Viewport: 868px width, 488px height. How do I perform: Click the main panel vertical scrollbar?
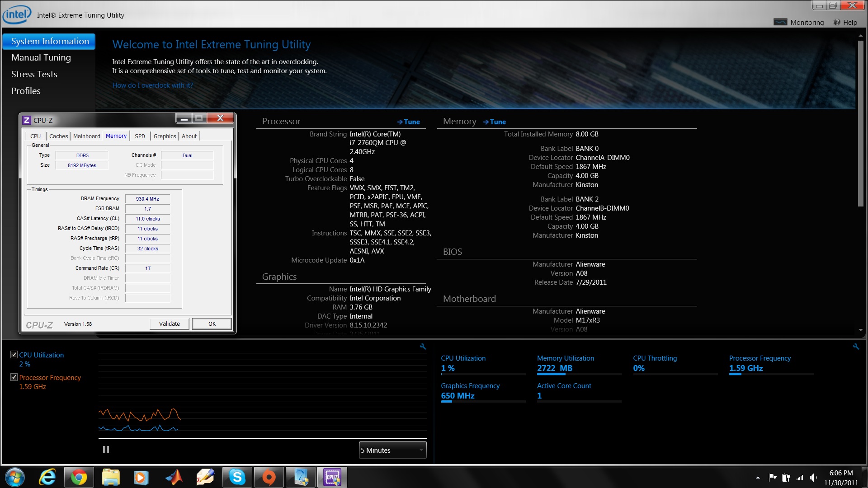(x=861, y=123)
